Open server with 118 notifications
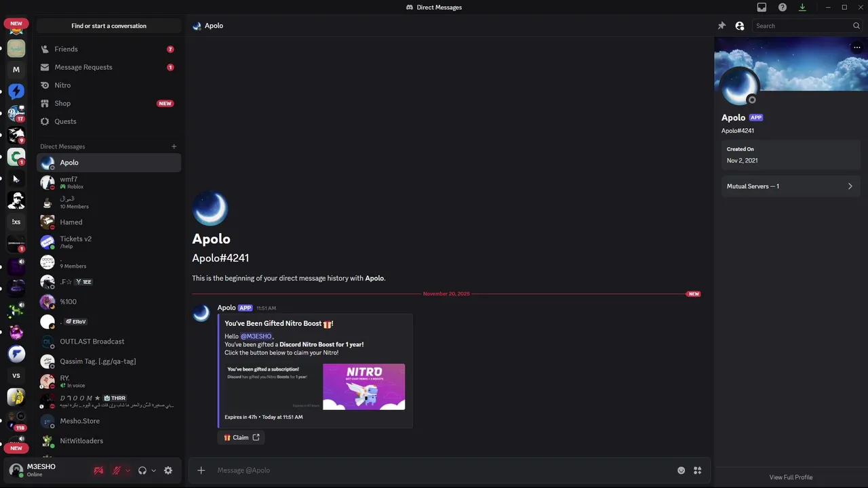The width and height of the screenshot is (868, 488). click(16, 420)
